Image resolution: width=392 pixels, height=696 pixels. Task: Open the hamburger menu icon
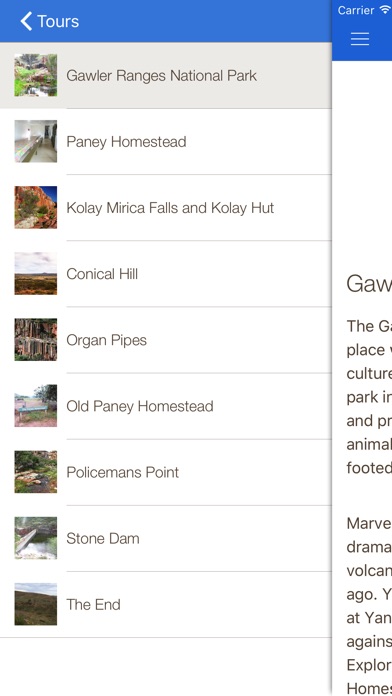pyautogui.click(x=360, y=39)
